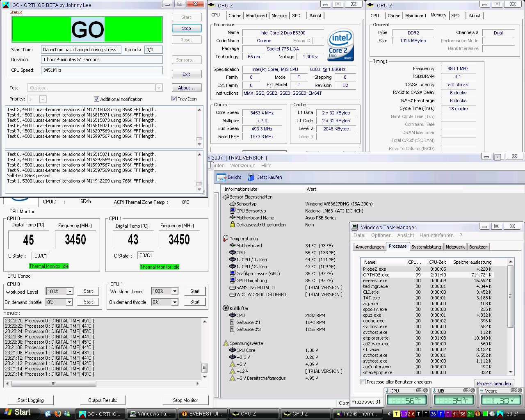Open the Netzwerk tab in Task-Manager
525x420 pixels.
455,247
